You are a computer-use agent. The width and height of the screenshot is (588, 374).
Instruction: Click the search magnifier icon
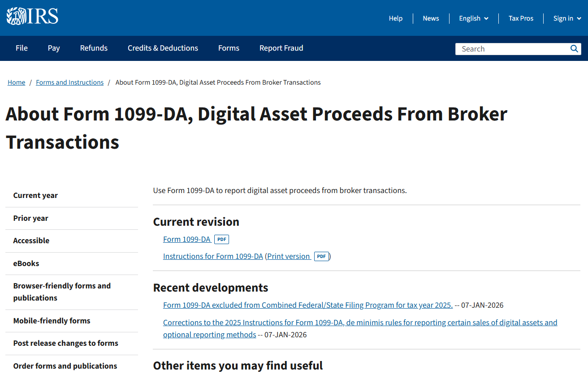(x=574, y=49)
